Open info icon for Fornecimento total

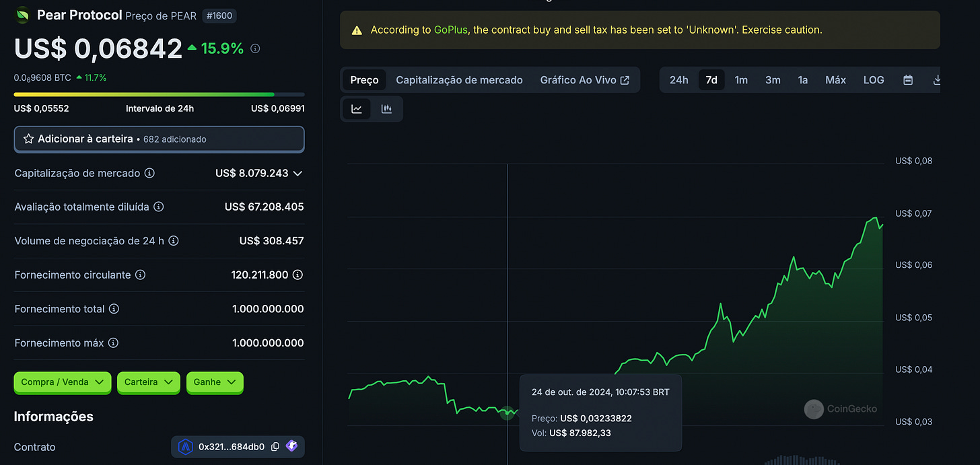coord(114,309)
